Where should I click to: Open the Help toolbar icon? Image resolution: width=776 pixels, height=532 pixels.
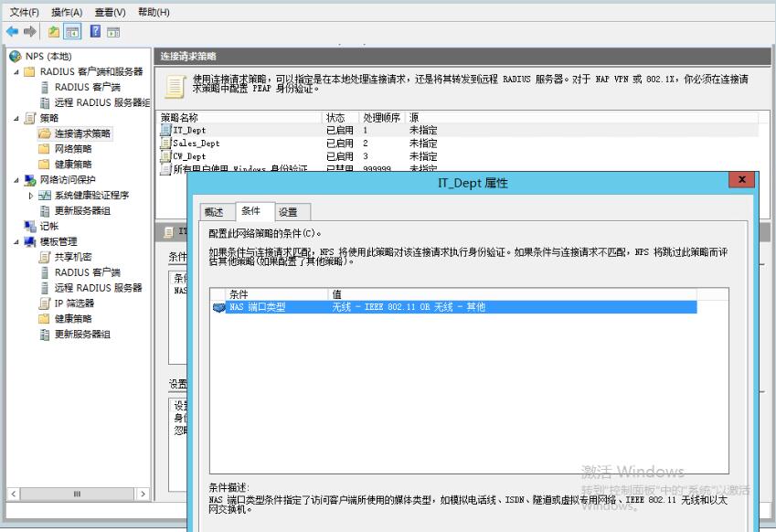pyautogui.click(x=95, y=32)
